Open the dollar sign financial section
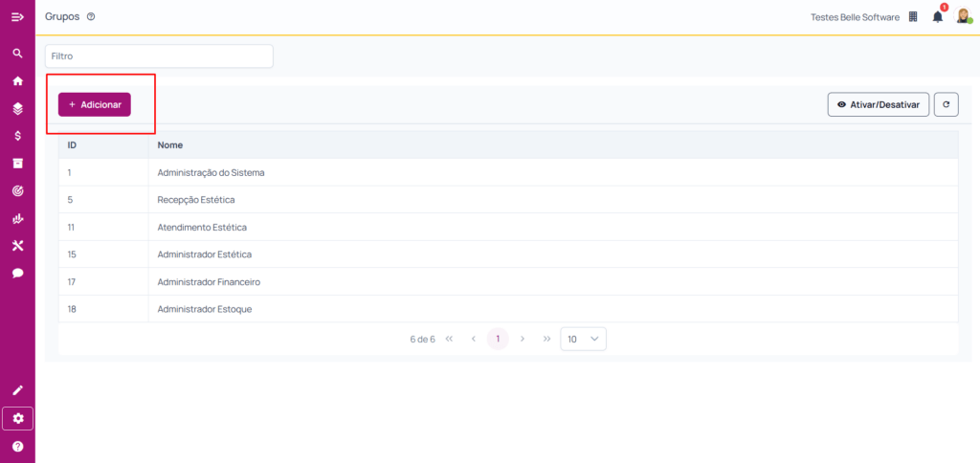The width and height of the screenshot is (980, 463). coord(17,136)
